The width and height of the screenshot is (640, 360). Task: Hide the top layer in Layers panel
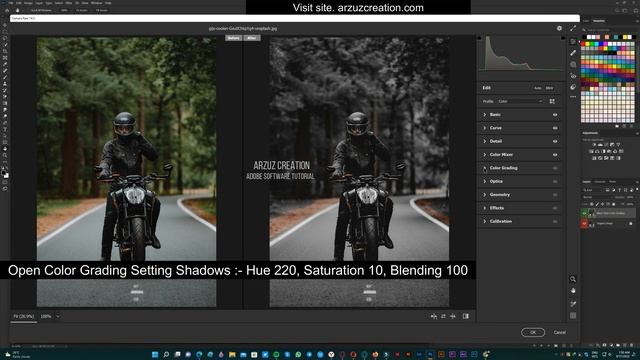coord(584,213)
